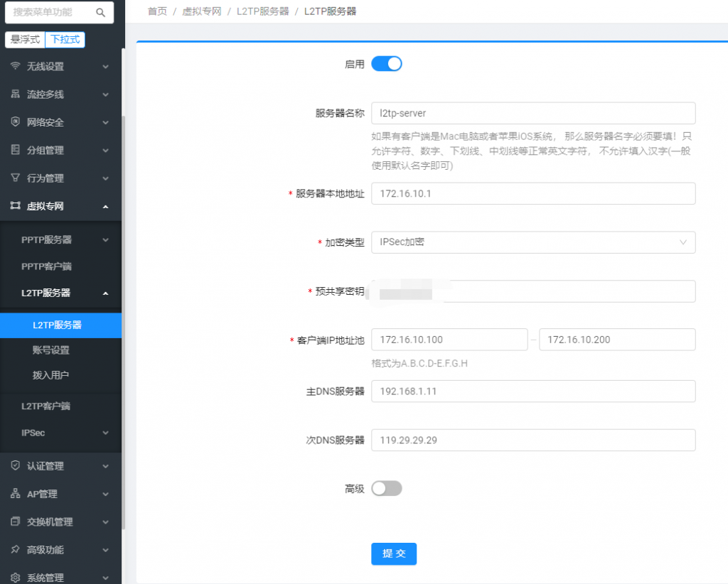Click the sidebar vertical scrollbar
The image size is (728, 584).
click(123, 284)
